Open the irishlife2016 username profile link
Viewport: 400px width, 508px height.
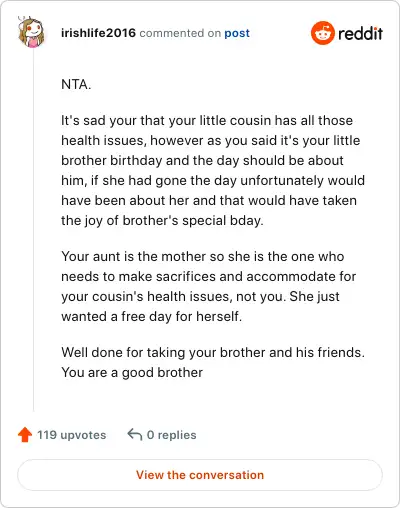tap(98, 33)
